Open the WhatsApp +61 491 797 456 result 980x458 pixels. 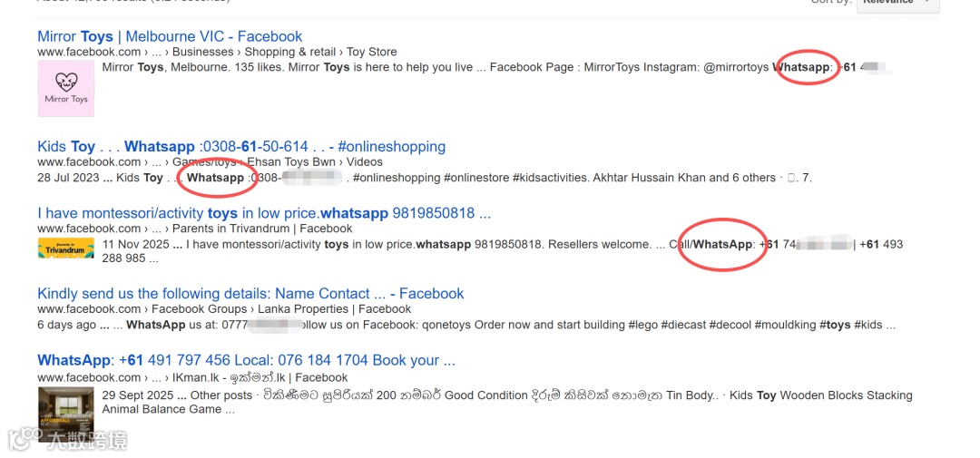pyautogui.click(x=246, y=361)
